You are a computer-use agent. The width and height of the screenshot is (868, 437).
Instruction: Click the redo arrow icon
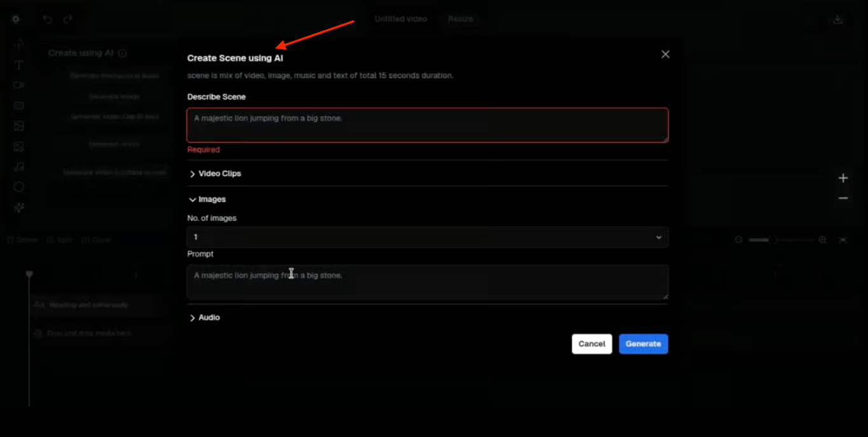[x=68, y=19]
